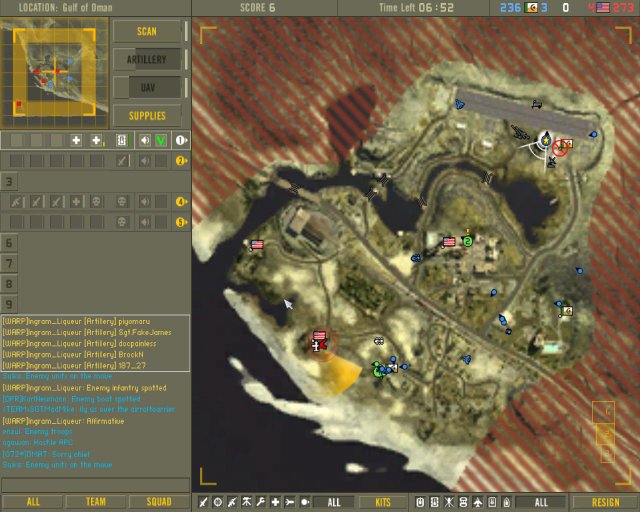640x512 pixels.
Task: Click the MEC flag near the airfield
Action: 567,144
